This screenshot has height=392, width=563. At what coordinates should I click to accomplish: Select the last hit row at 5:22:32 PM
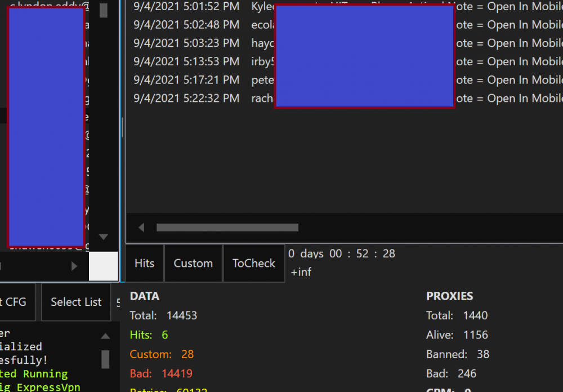click(186, 98)
